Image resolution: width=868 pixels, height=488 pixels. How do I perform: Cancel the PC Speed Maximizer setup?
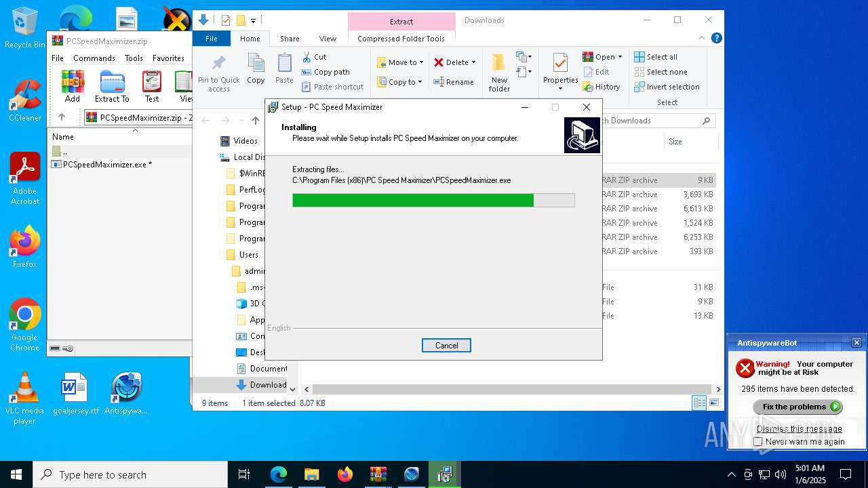pyautogui.click(x=446, y=346)
